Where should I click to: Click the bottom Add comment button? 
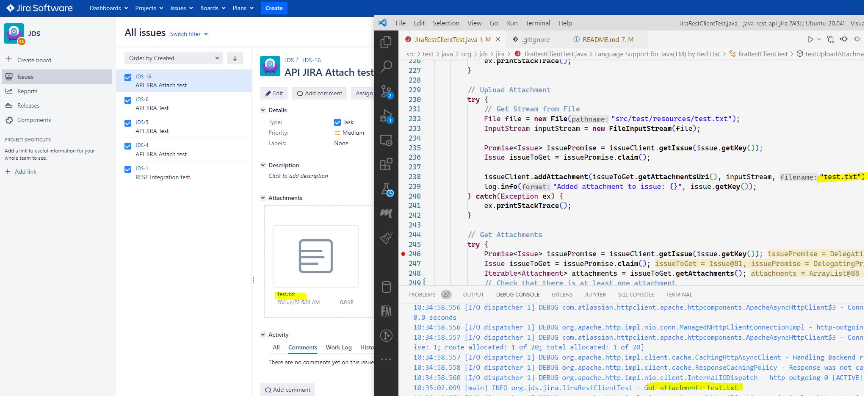point(287,390)
